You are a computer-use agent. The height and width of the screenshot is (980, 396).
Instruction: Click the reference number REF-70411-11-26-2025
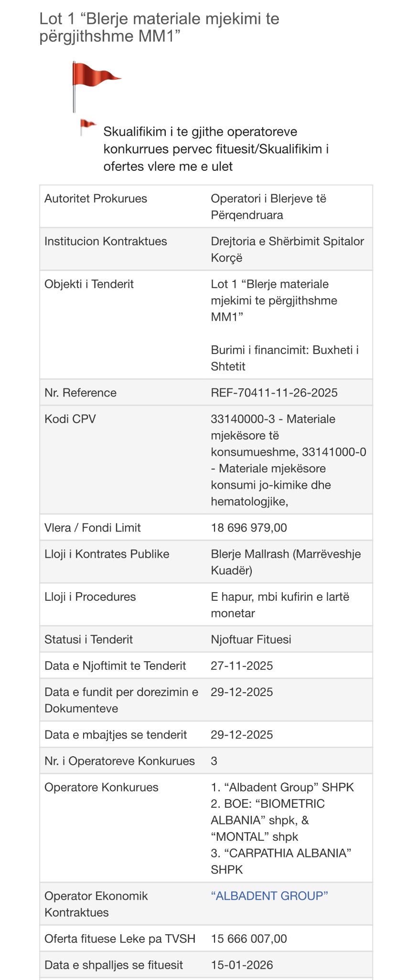(x=274, y=393)
